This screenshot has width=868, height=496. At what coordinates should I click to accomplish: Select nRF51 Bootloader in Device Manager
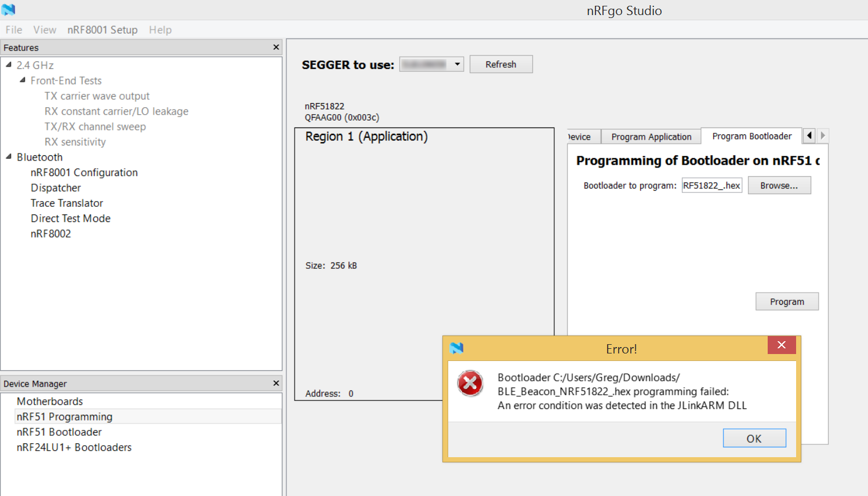(59, 432)
